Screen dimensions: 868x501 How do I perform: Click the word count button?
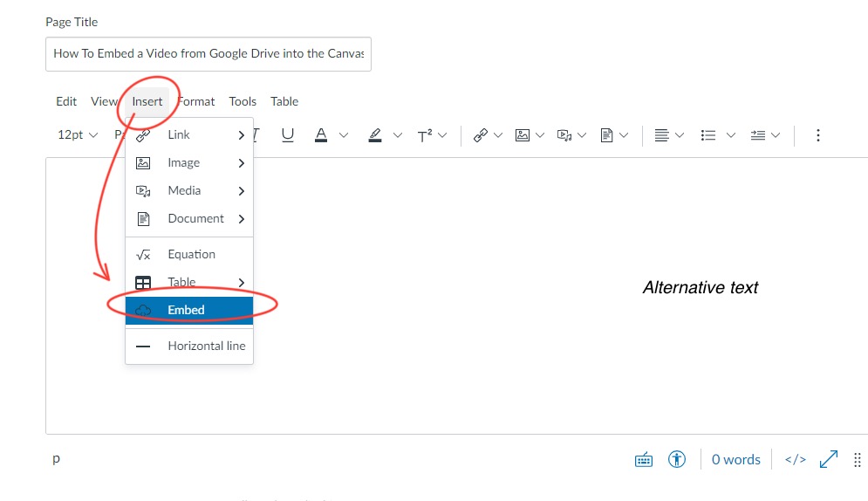pos(735,459)
